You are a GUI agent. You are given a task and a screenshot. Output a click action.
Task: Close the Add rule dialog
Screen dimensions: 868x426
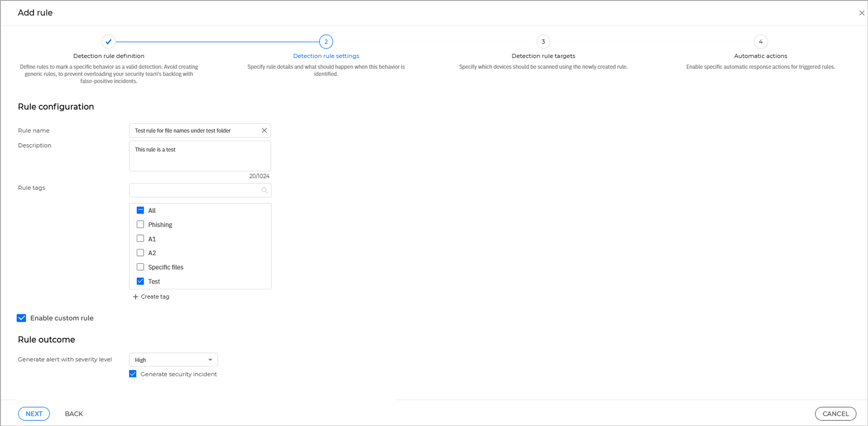862,13
